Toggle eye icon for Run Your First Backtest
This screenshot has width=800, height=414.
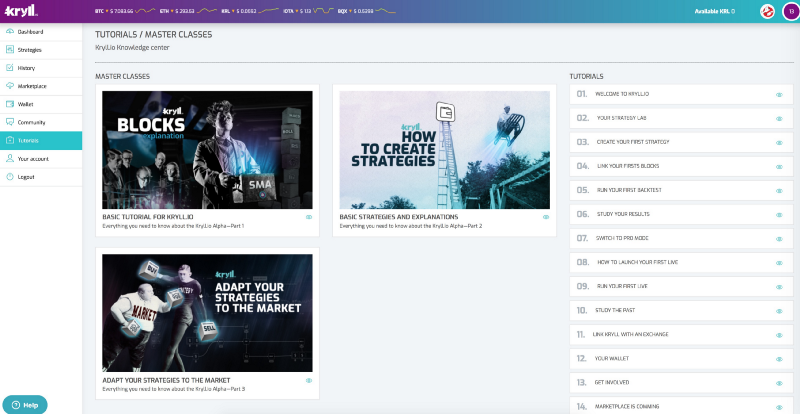[779, 190]
